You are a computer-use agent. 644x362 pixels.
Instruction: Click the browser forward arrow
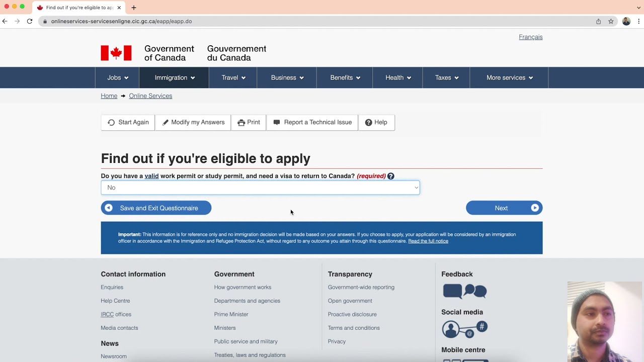coord(18,21)
